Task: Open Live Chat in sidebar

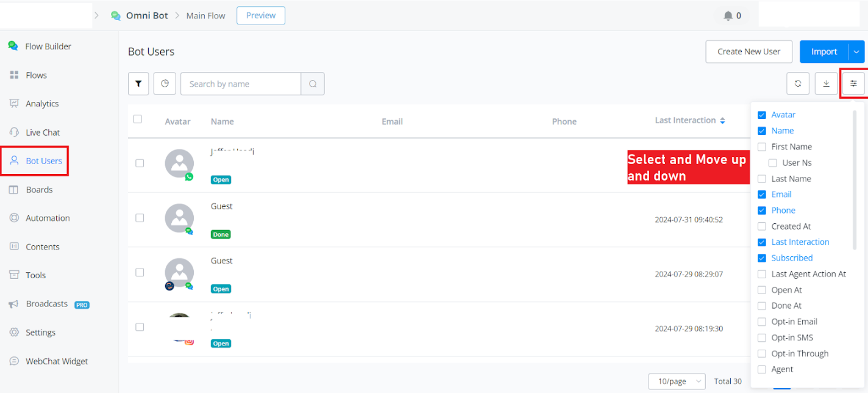Action: [x=43, y=132]
